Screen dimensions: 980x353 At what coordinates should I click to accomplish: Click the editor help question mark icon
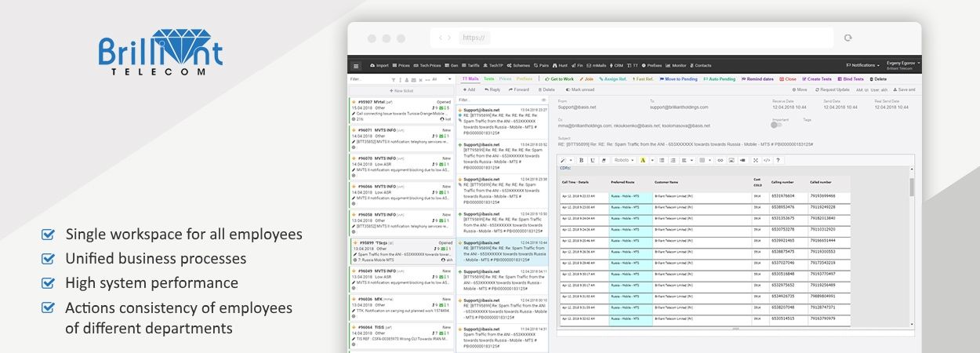[777, 160]
